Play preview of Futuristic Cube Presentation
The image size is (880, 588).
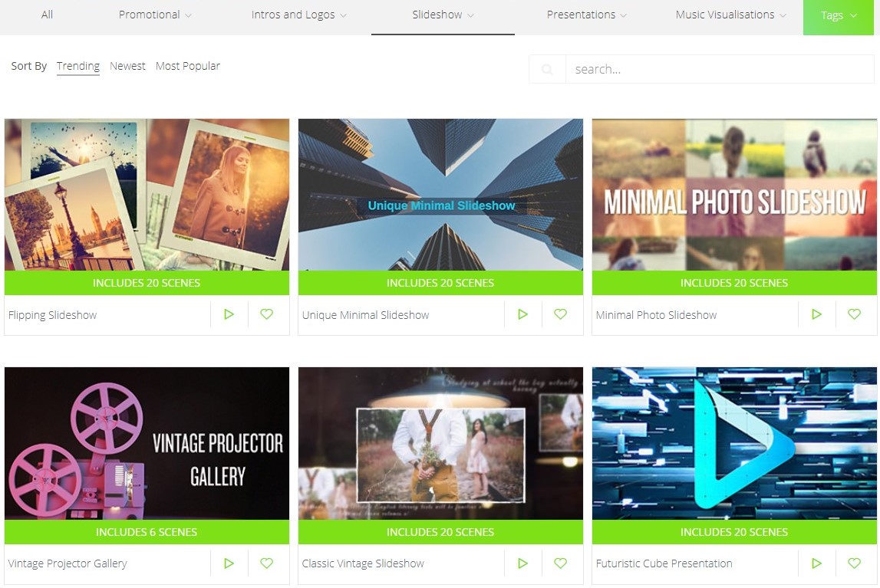click(816, 563)
